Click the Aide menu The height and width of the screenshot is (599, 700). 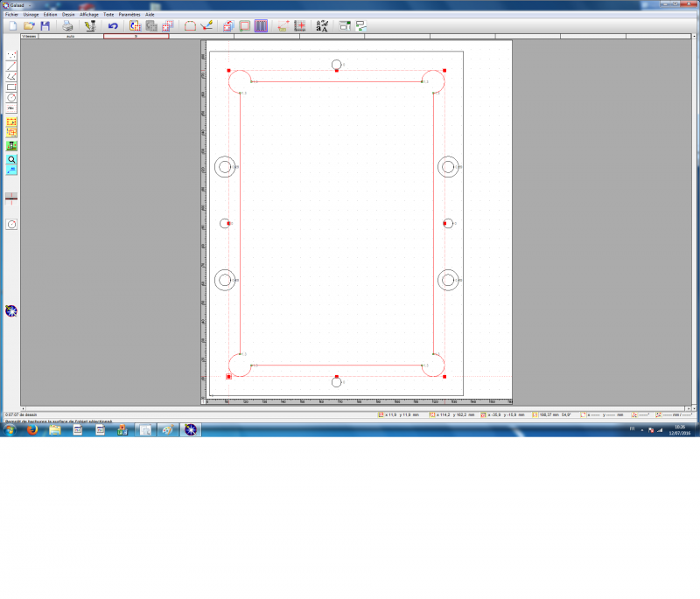click(150, 15)
